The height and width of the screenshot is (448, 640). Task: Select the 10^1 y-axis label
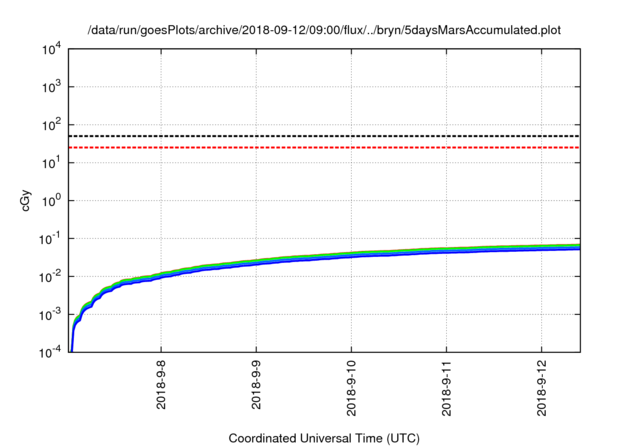[x=52, y=163]
